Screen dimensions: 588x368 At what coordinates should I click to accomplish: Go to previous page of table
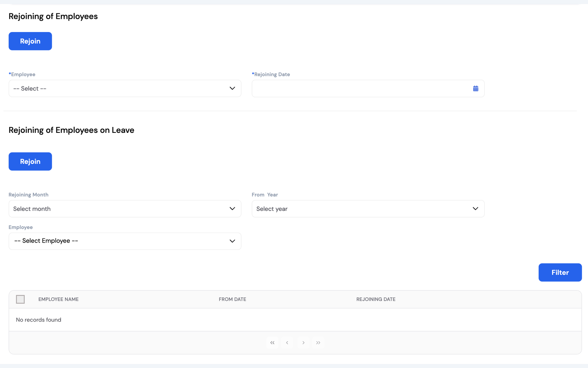click(287, 343)
